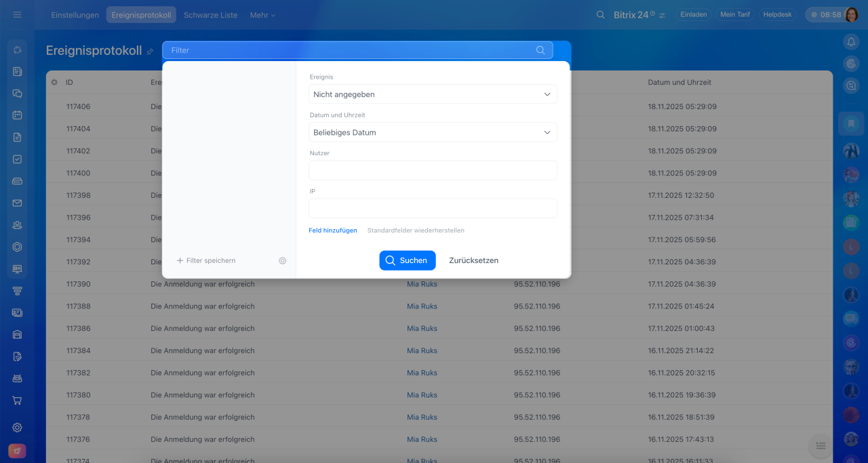Click ID cell 117398
Screen dimensions: 868x463
click(x=78, y=195)
